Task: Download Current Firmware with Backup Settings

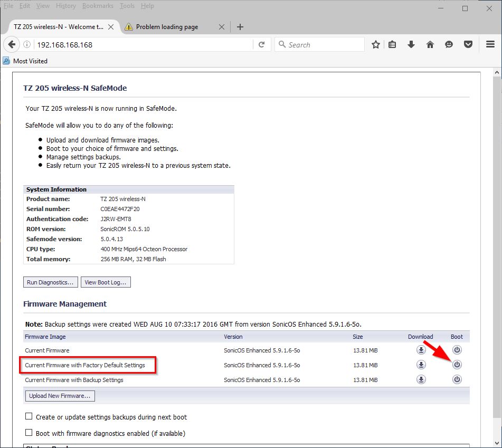Action: click(x=421, y=379)
